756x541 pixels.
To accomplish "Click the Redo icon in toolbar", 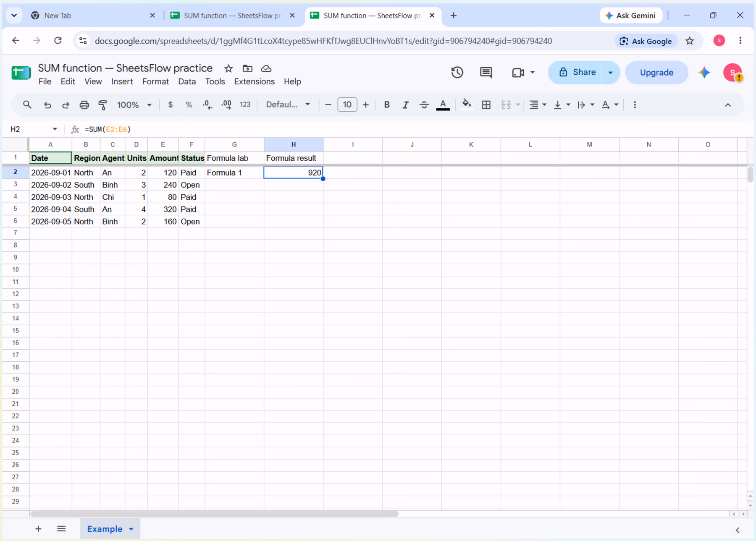I will click(x=66, y=105).
